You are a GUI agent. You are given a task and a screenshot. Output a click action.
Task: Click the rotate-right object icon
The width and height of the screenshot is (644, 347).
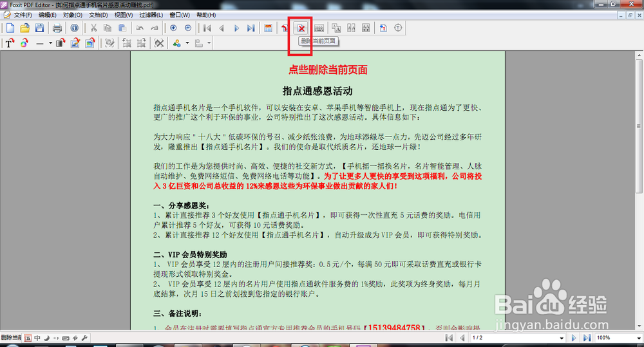142,42
